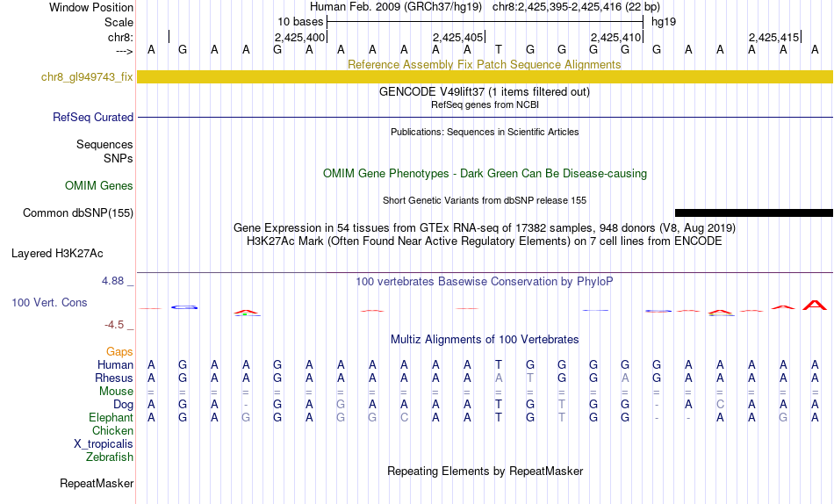Click 'Reference Assembly Fix Patch Sequence Alignments' title

tap(485, 64)
